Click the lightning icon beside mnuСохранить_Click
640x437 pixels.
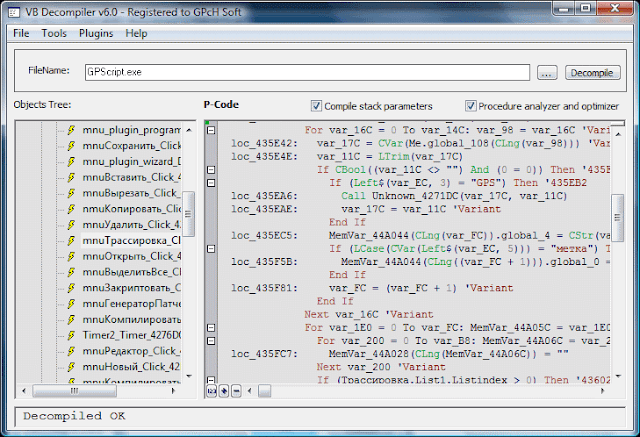tap(71, 146)
